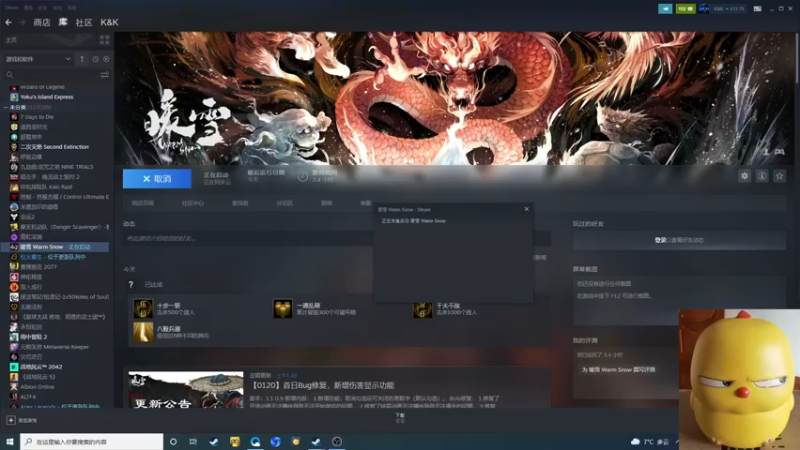Open the [0120] bug fix news headline

coord(322,385)
